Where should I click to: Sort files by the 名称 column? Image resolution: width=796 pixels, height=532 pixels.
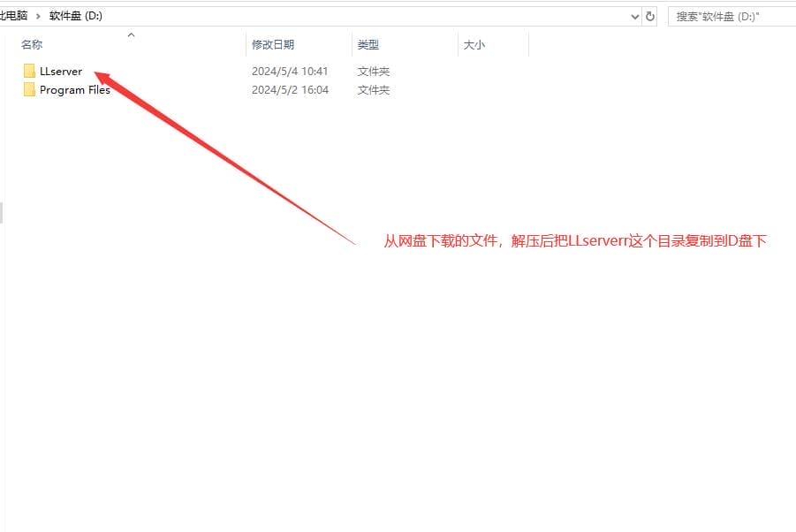tap(32, 44)
